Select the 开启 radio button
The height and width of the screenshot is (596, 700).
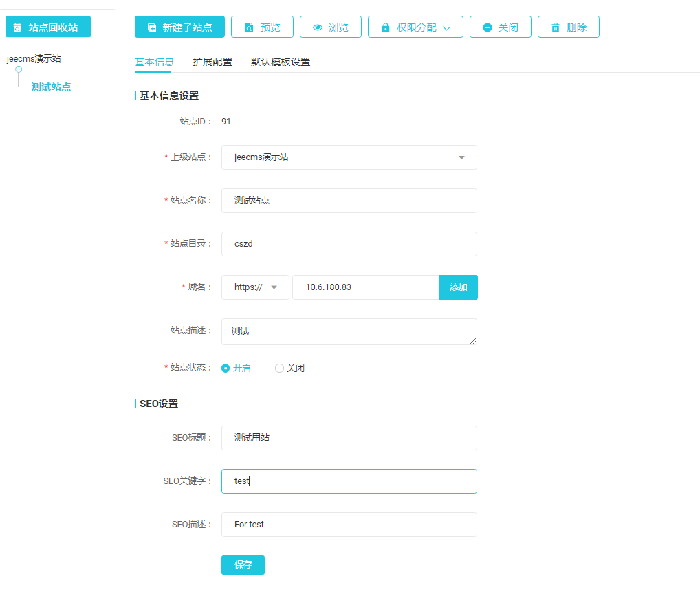coord(226,368)
